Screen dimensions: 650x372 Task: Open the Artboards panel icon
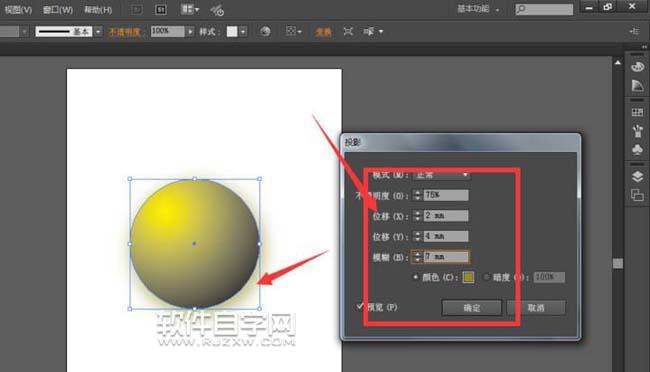[638, 195]
